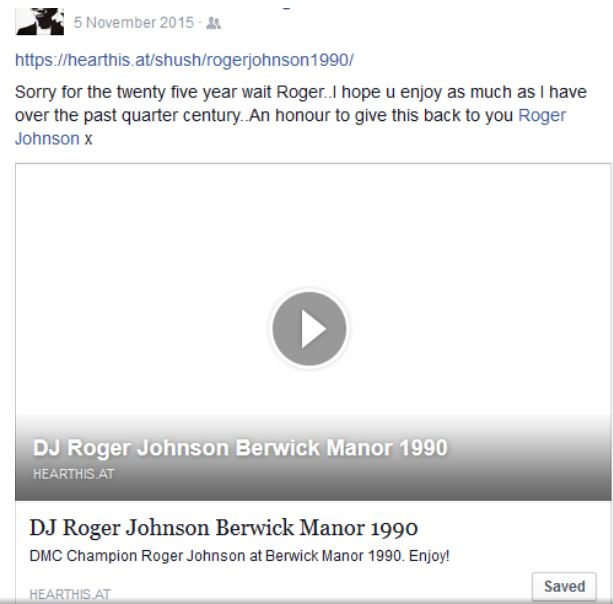The height and width of the screenshot is (604, 613).
Task: Click the post text 'Sorry for the twenty five year wait'
Action: coord(143,92)
